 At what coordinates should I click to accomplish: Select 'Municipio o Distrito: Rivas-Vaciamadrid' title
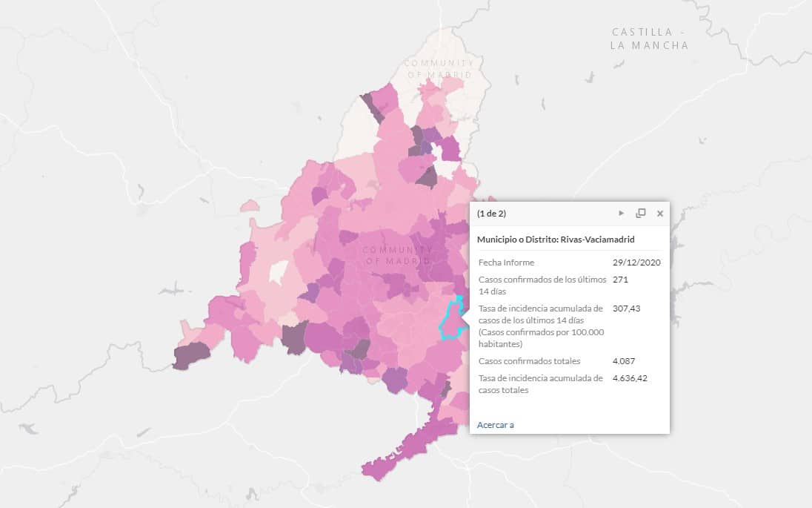556,239
